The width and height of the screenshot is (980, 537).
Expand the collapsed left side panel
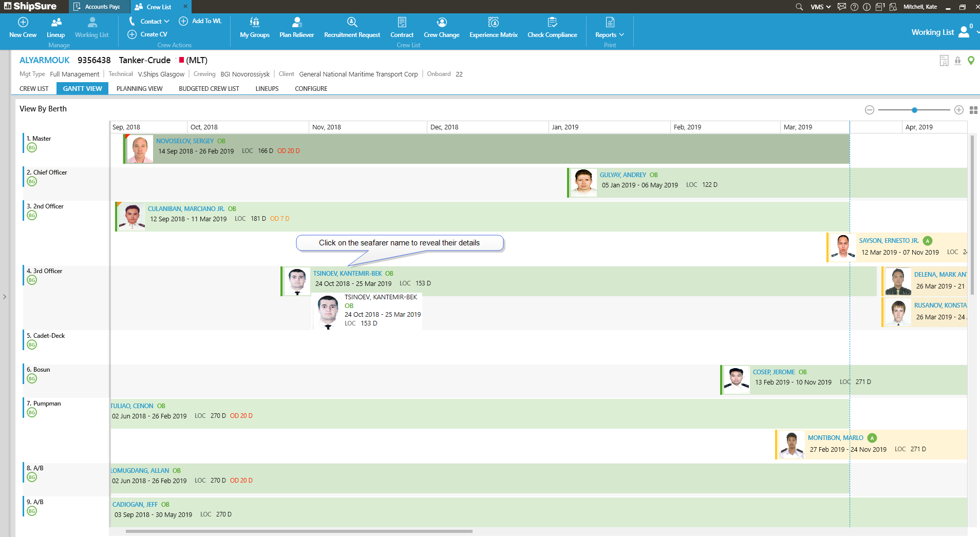click(5, 297)
